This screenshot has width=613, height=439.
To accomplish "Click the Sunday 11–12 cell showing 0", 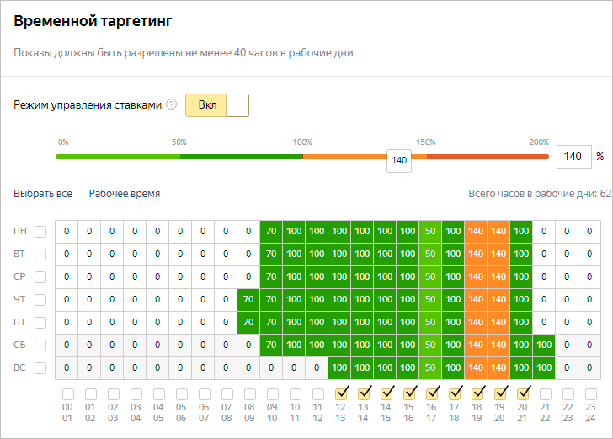I will [316, 368].
